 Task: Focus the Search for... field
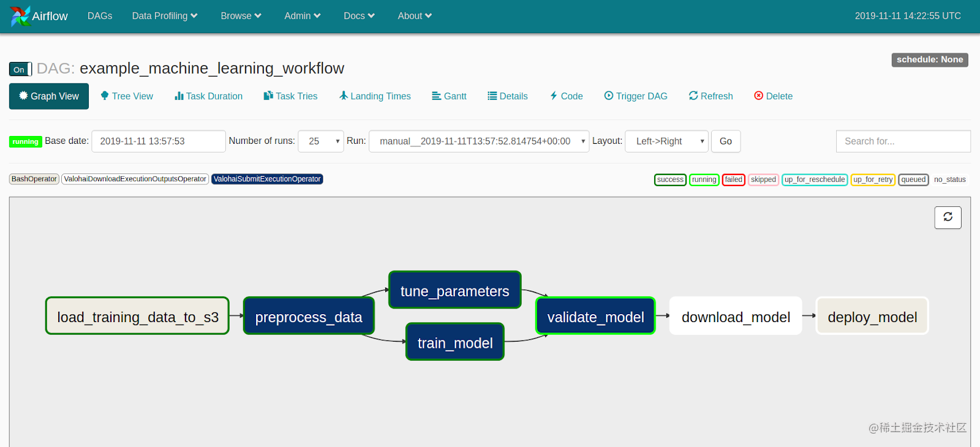pyautogui.click(x=903, y=141)
